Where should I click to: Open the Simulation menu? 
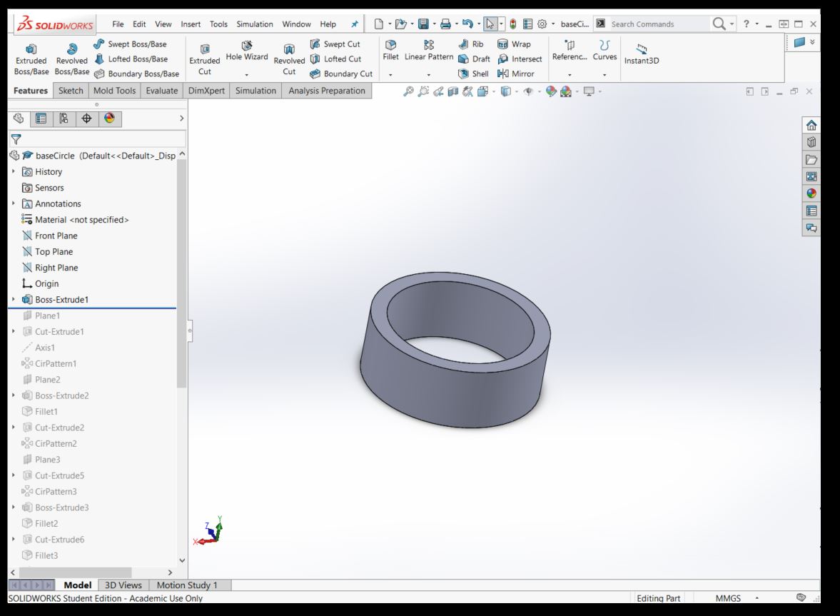(255, 24)
